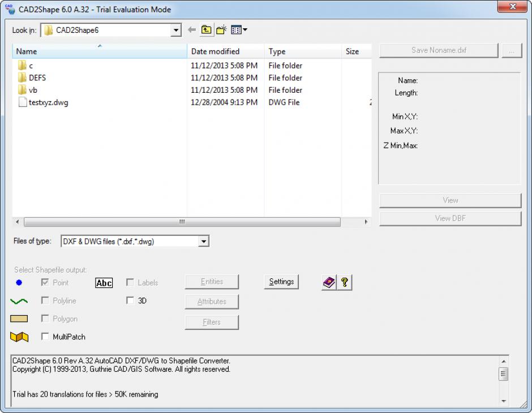Expand the Files of type dropdown
Image resolution: width=532 pixels, height=413 pixels.
[204, 242]
